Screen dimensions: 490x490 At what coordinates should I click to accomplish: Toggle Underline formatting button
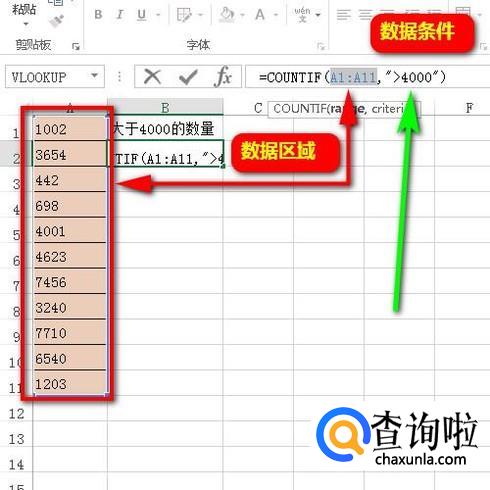coord(142,15)
